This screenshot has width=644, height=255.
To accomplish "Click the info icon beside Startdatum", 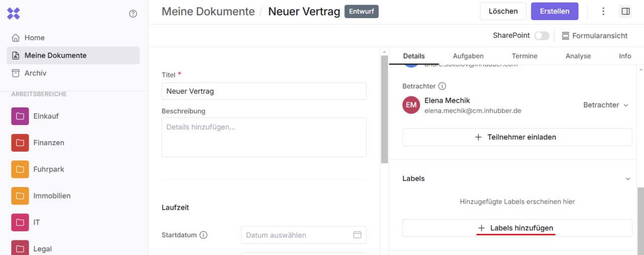I will pyautogui.click(x=204, y=235).
